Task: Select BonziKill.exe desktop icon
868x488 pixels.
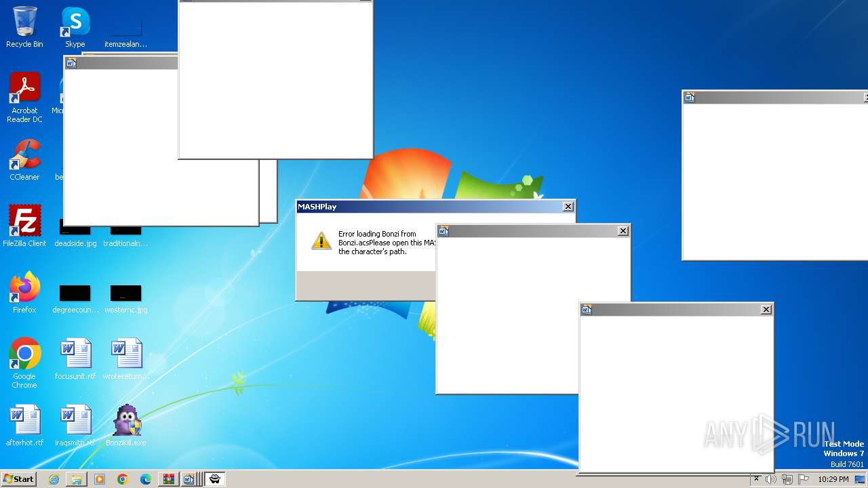Action: 126,426
